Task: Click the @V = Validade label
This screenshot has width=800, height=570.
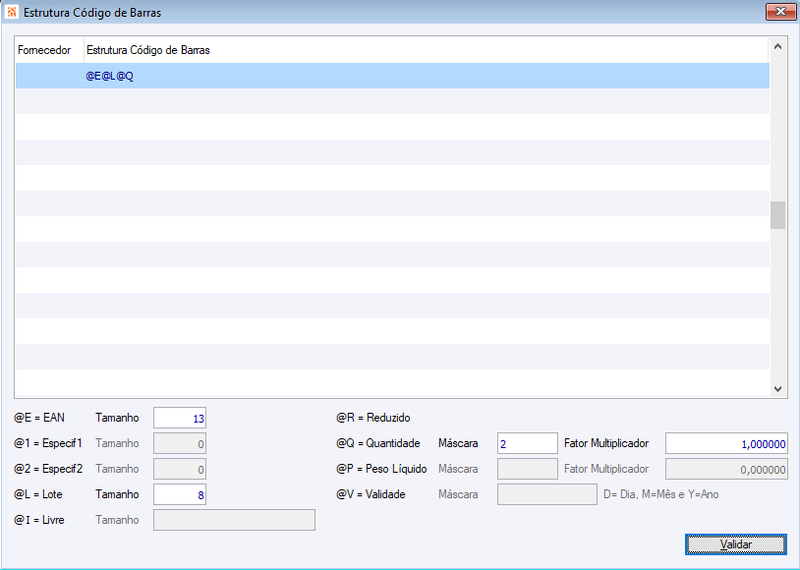Action: (370, 494)
